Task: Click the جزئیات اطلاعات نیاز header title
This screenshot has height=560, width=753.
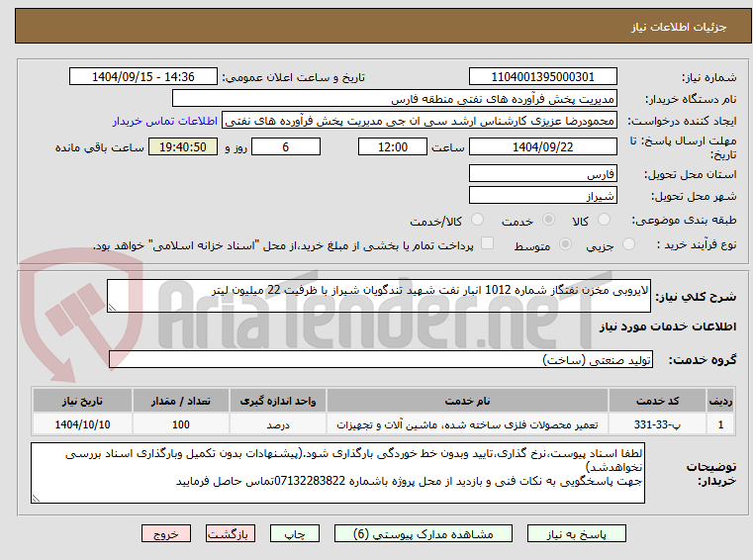Action: 679,27
